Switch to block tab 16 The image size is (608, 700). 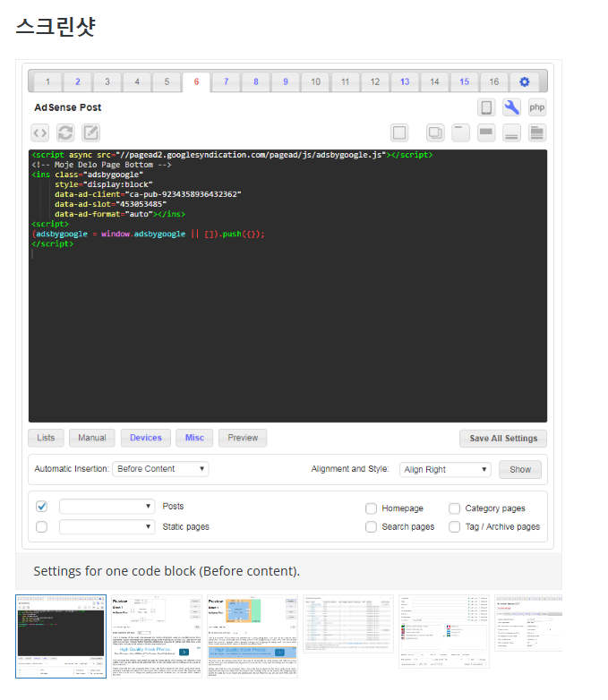pos(493,81)
